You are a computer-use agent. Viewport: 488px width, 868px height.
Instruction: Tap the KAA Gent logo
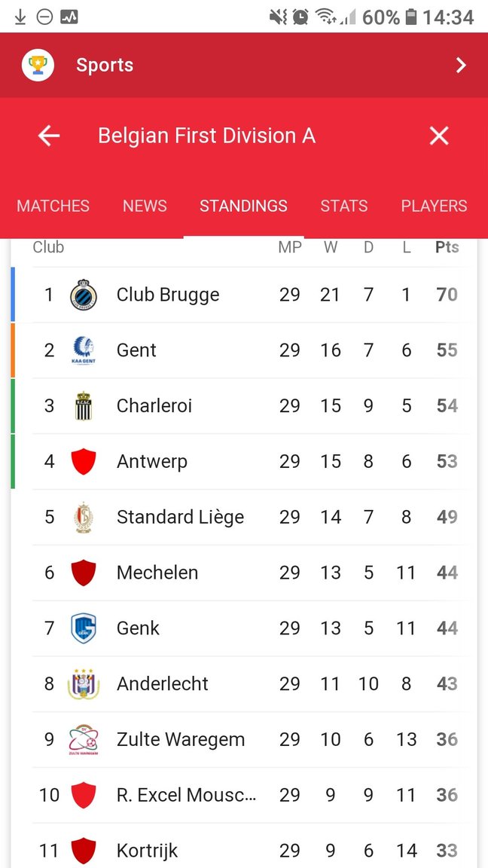tap(84, 350)
